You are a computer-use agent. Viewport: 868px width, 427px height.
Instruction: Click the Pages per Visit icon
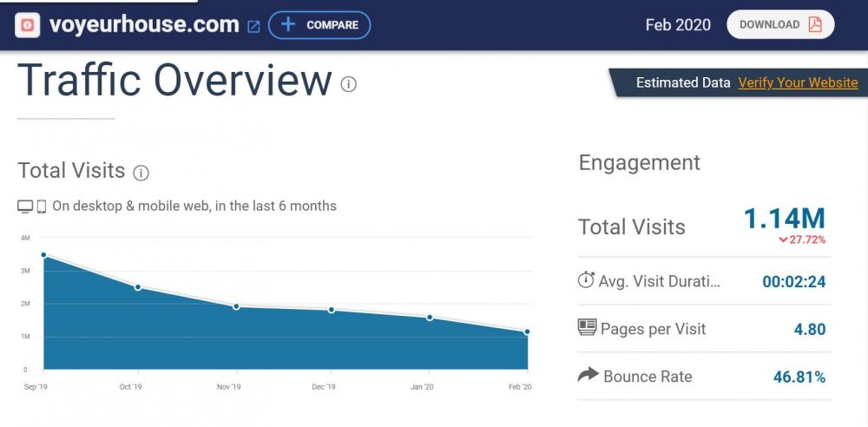click(x=587, y=328)
